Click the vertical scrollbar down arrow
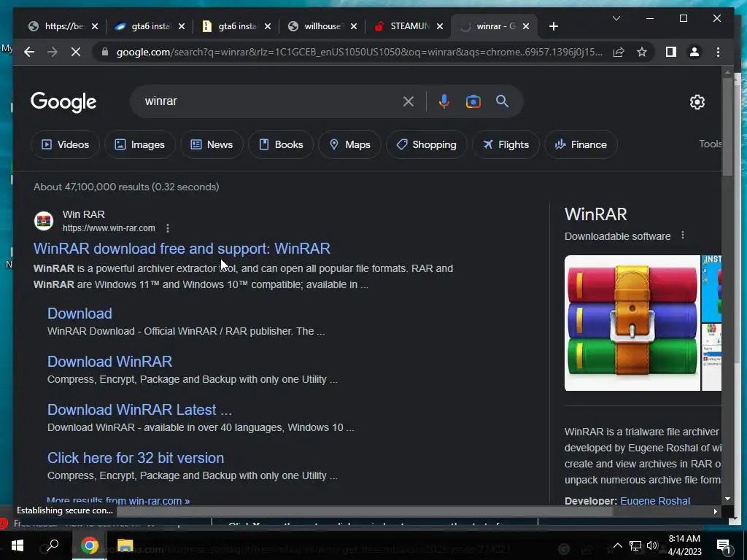 point(727,499)
